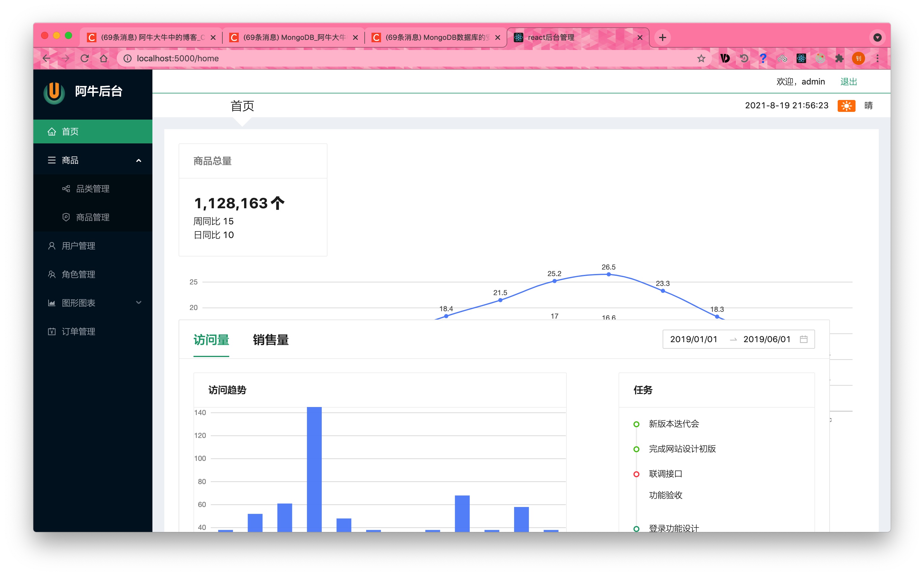
Task: Expand the 图形图表 submenu chevron
Action: click(139, 303)
